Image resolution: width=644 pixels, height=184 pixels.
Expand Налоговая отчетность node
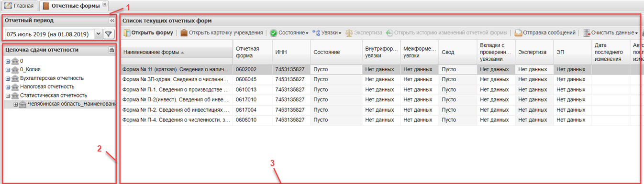click(8, 87)
